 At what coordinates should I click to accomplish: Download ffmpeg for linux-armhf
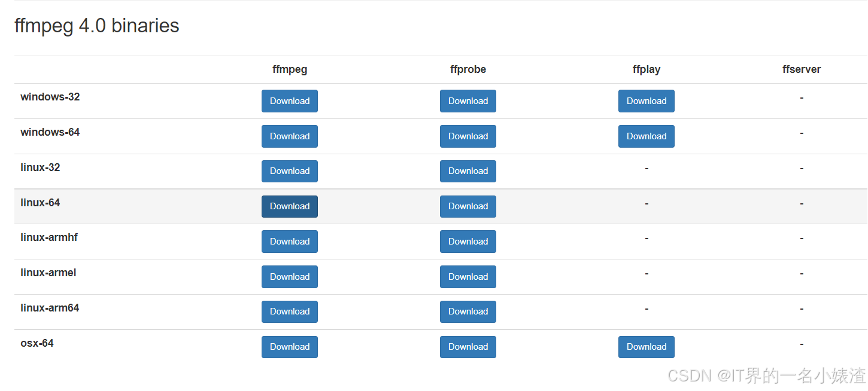click(x=290, y=242)
